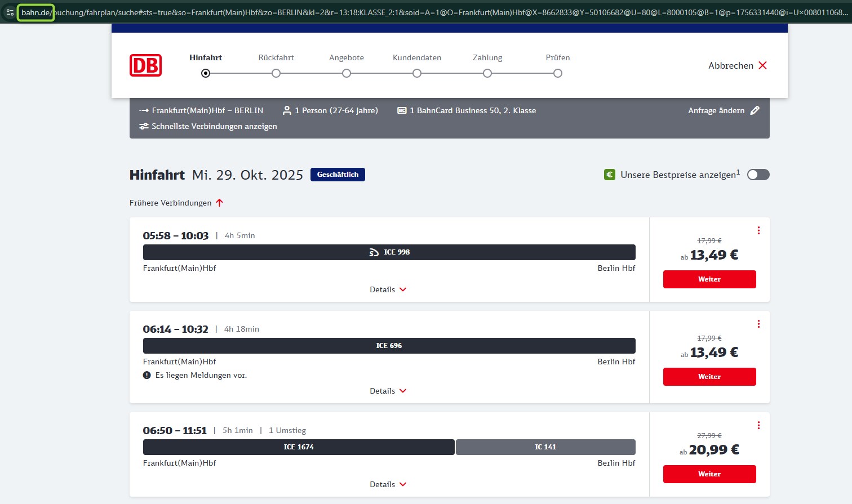Click 'Es liegen Meldungen vor.' notice
Image resolution: width=852 pixels, height=504 pixels.
201,375
